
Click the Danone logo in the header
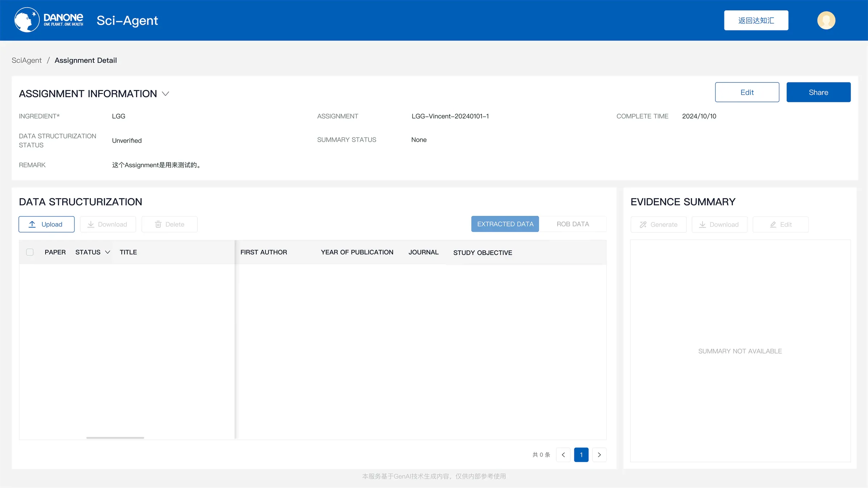(x=49, y=20)
